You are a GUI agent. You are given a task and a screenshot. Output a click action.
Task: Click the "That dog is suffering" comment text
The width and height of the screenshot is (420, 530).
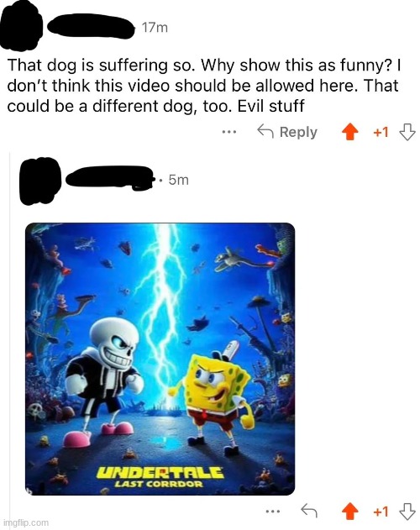[204, 86]
